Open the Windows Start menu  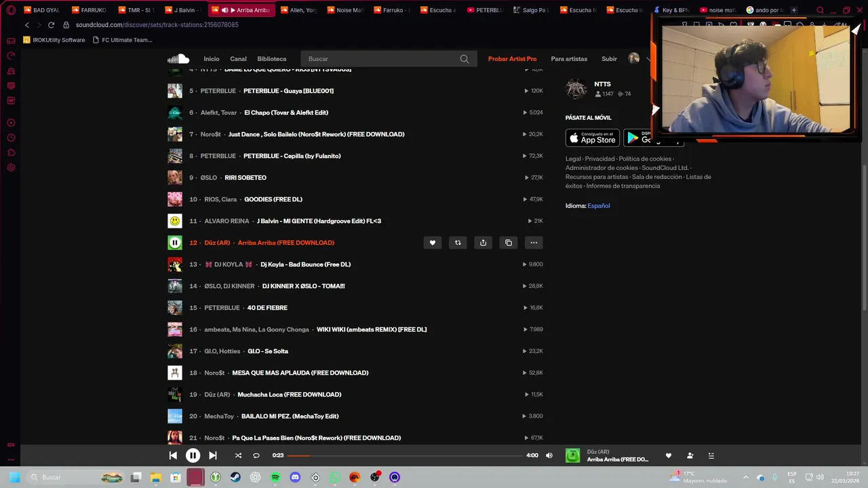point(14,477)
